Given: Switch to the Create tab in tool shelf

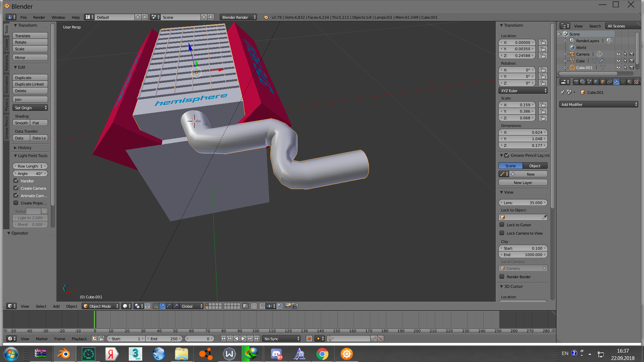Looking at the screenshot, I should [6, 44].
